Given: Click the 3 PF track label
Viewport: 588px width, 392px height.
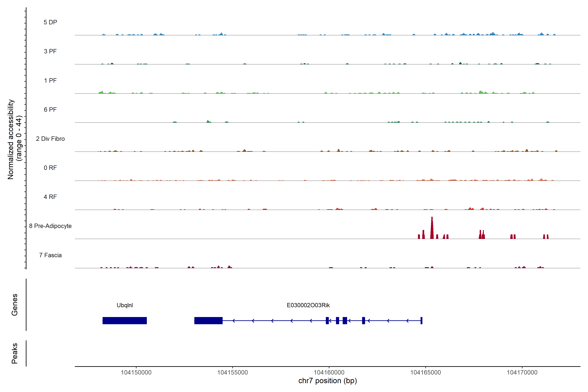Looking at the screenshot, I should [50, 51].
